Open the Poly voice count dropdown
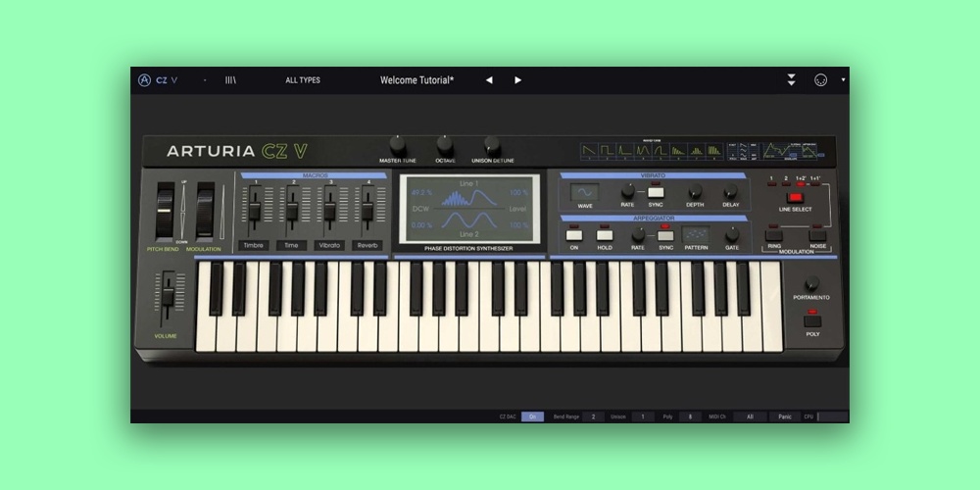 (x=690, y=416)
